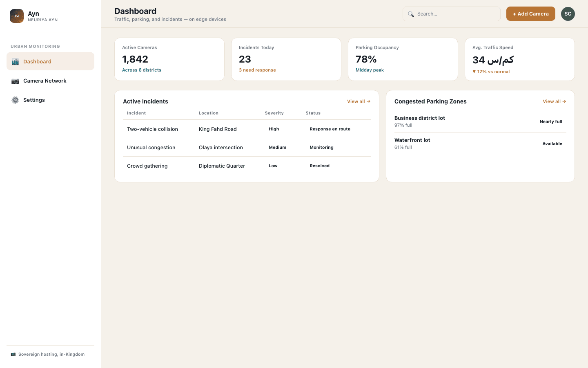The height and width of the screenshot is (368, 588).
Task: Open the Incidents Today stat card
Action: [286, 59]
